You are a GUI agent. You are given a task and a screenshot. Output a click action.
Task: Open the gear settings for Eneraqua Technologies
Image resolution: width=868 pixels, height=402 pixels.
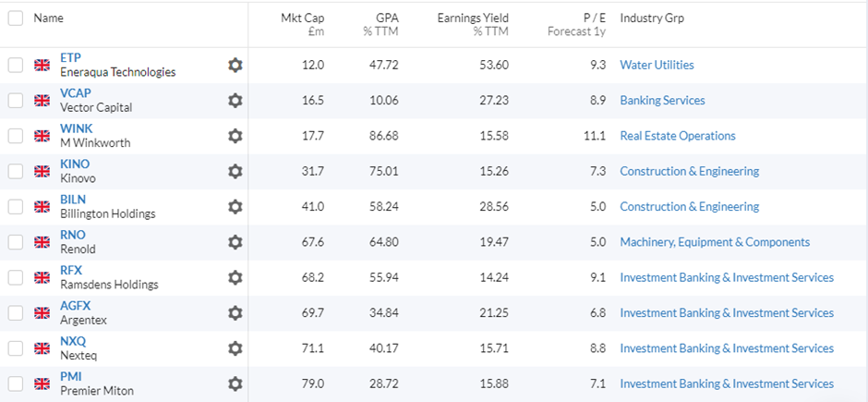pos(235,66)
